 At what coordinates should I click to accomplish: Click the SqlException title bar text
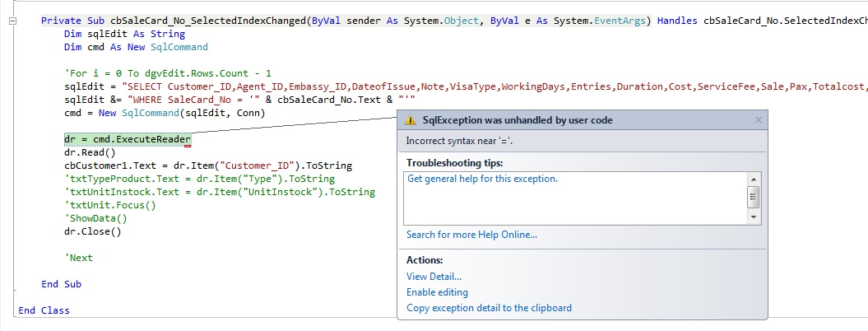518,120
